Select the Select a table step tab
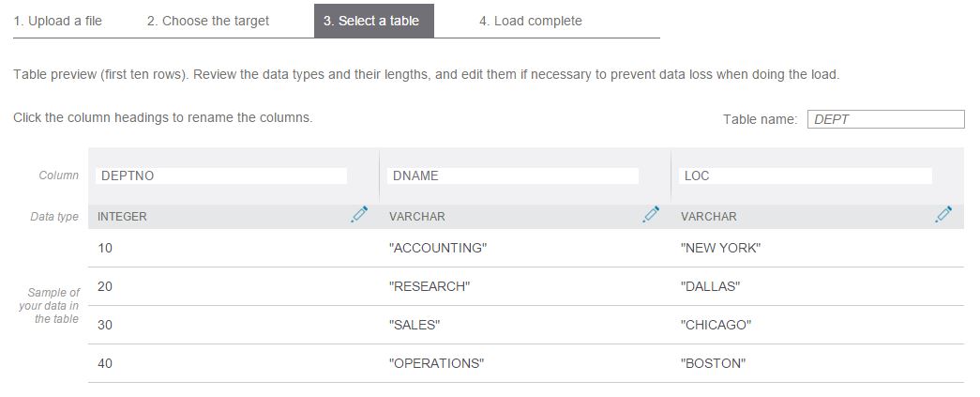The image size is (980, 397). pyautogui.click(x=373, y=21)
